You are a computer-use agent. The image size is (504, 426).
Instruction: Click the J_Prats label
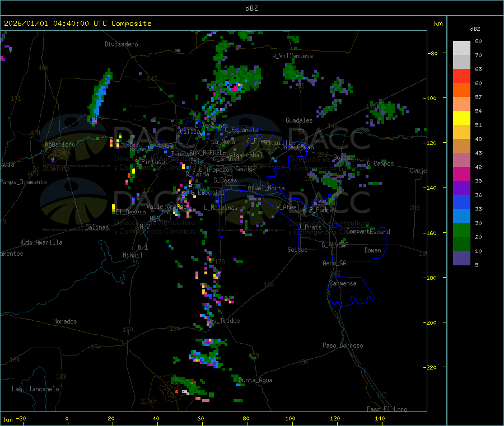point(310,227)
